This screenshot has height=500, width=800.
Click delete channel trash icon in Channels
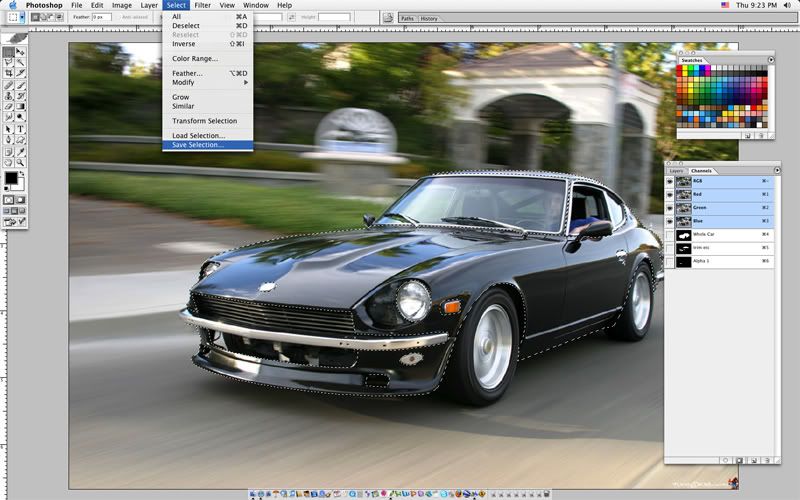point(765,460)
